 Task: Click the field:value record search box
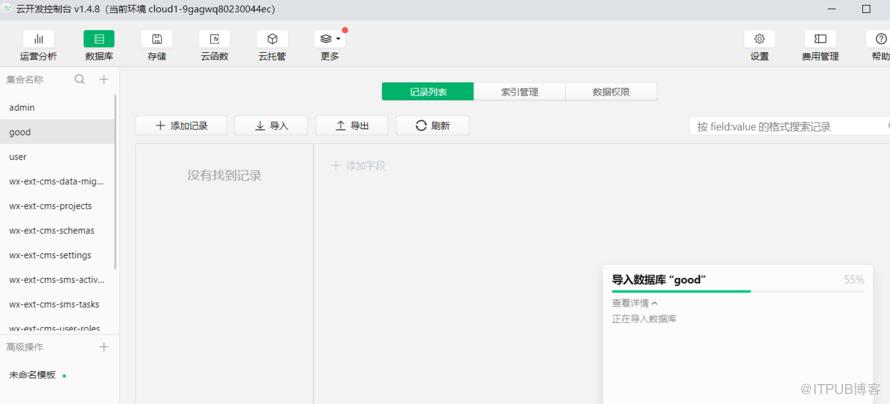pos(790,127)
